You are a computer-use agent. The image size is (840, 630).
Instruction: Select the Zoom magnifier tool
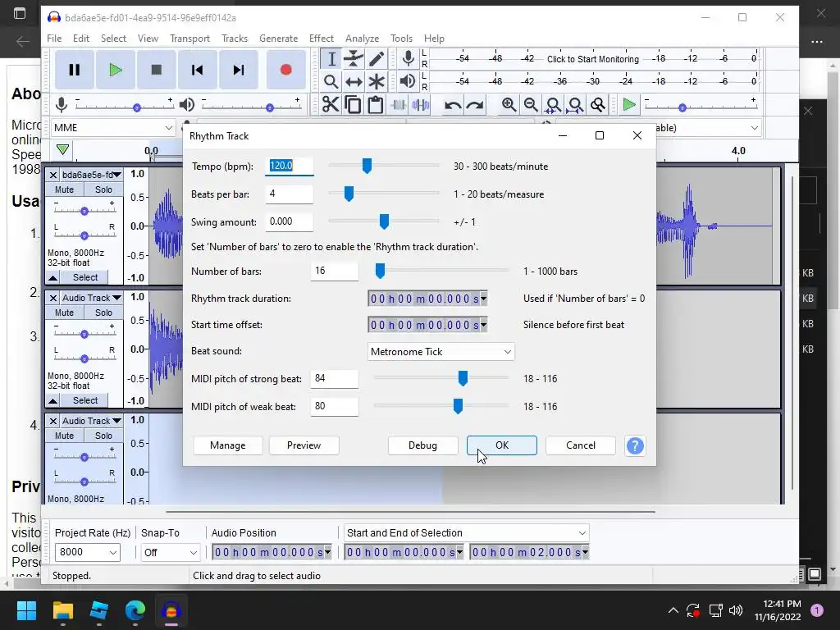tap(331, 81)
